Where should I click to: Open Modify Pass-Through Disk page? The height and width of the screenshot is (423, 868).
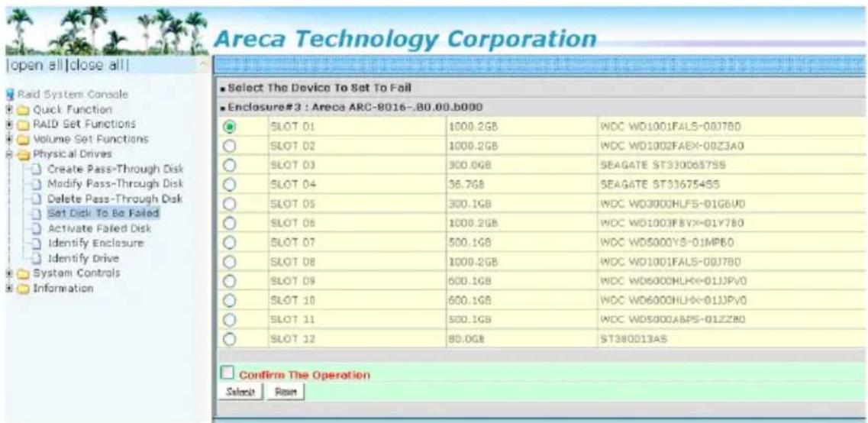click(116, 183)
